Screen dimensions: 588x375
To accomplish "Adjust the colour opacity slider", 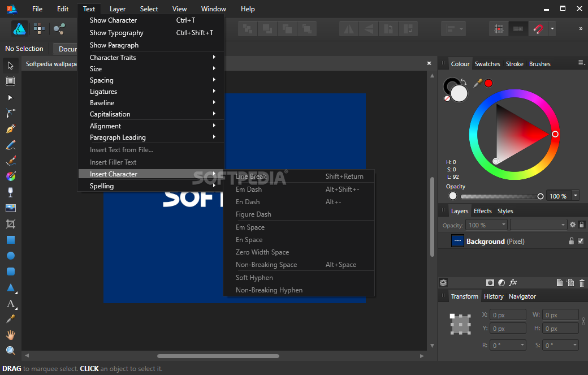I will tap(500, 196).
